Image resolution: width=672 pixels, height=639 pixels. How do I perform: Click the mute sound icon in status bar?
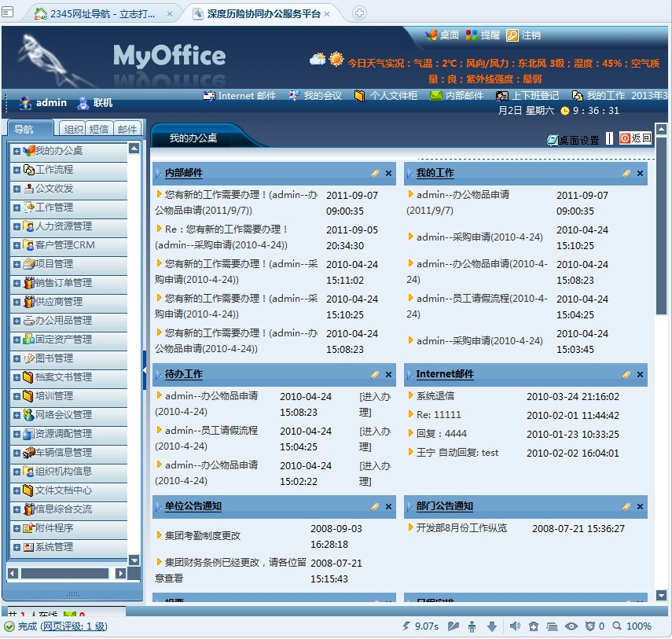pos(515,626)
